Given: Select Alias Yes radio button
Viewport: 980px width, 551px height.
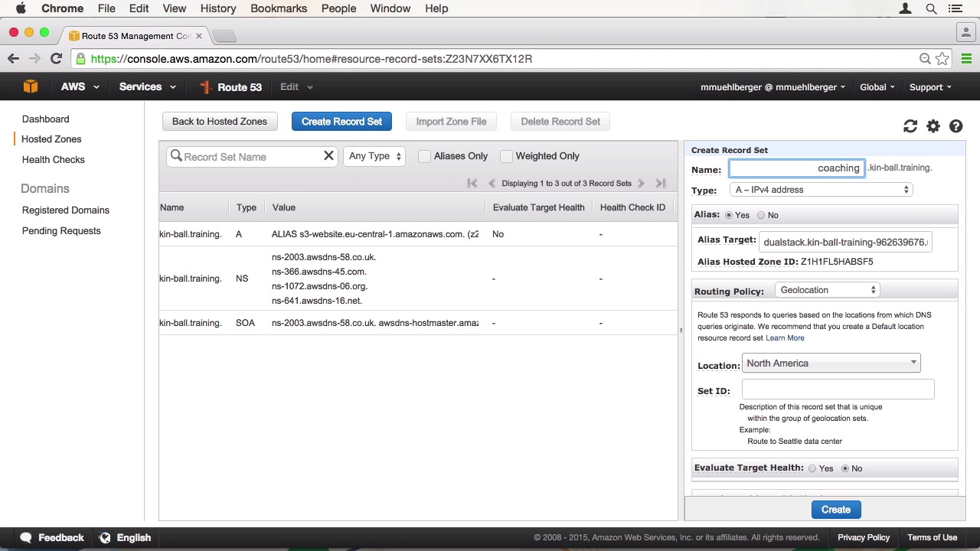Looking at the screenshot, I should tap(729, 215).
